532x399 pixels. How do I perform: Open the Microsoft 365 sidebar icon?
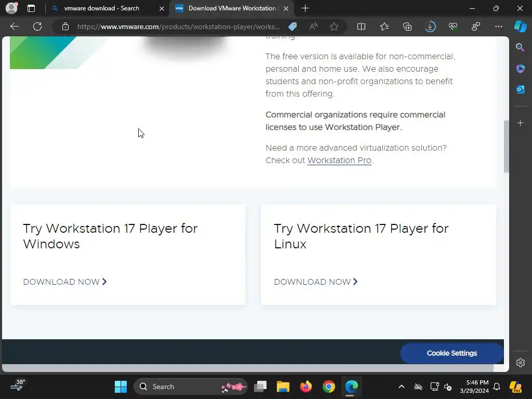click(520, 69)
